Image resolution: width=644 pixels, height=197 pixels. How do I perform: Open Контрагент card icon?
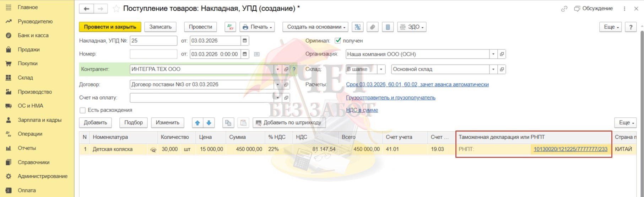(286, 69)
